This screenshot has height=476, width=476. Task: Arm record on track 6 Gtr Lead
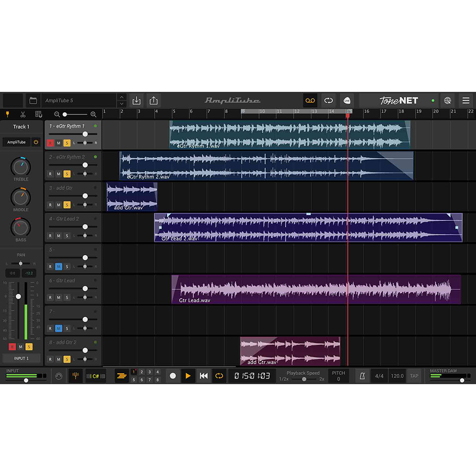(x=50, y=297)
